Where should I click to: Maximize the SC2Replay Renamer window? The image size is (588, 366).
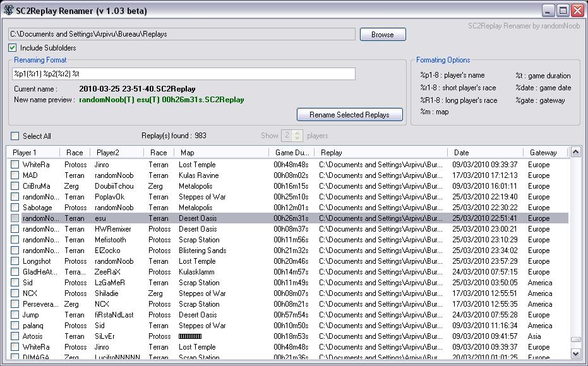(x=563, y=11)
